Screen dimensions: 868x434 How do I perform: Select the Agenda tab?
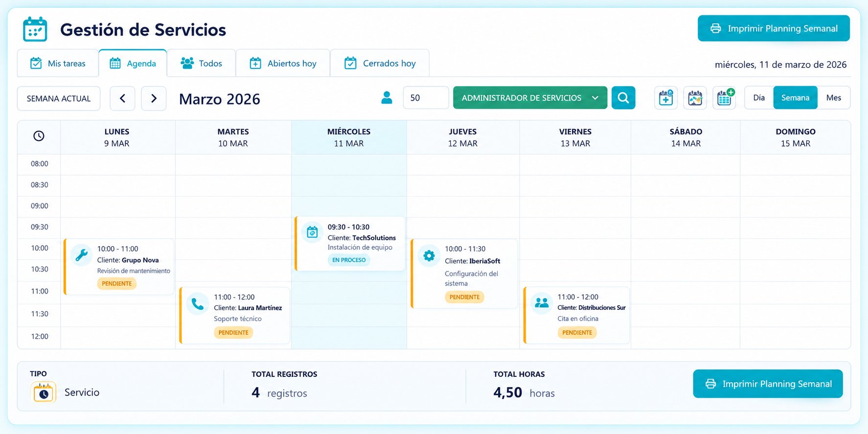[133, 63]
